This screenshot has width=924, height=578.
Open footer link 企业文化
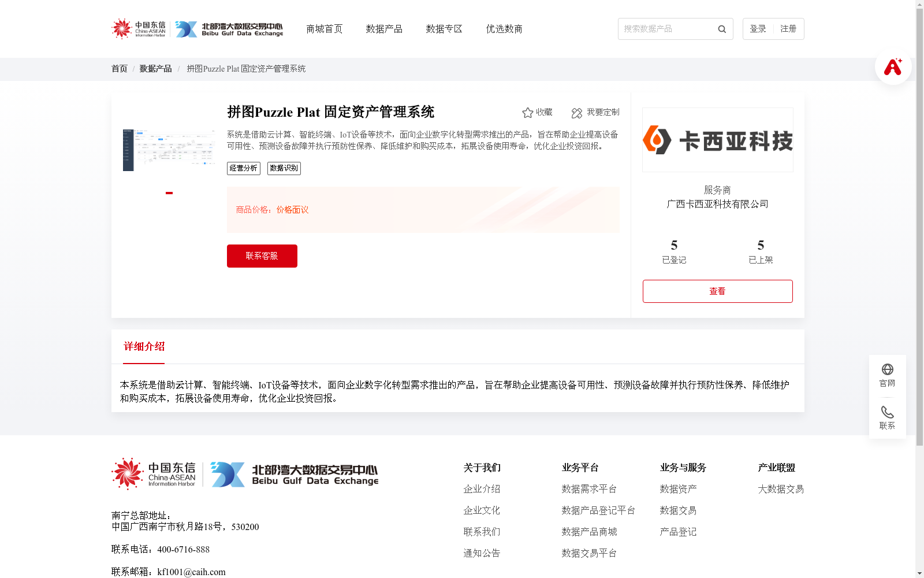(x=482, y=510)
